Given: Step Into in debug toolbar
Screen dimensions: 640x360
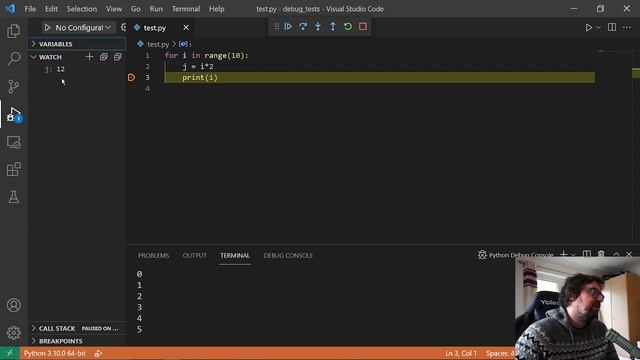Looking at the screenshot, I should (x=318, y=27).
